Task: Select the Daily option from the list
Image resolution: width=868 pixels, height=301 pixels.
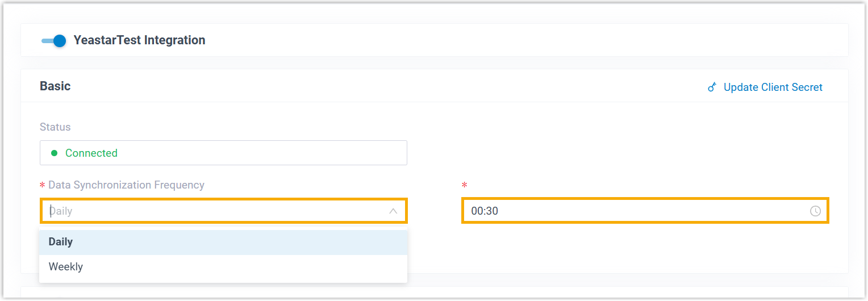Action: (x=61, y=242)
